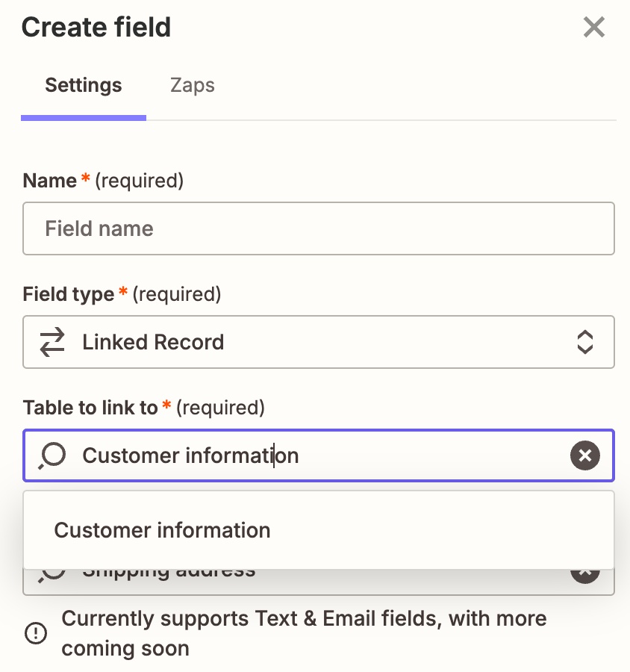Click the magnifier icon in Table to link to
The height and width of the screenshot is (672, 630).
pos(52,456)
